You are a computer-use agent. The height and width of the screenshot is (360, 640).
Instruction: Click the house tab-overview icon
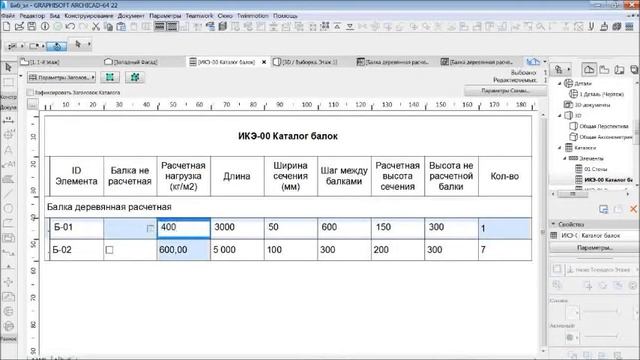[533, 62]
